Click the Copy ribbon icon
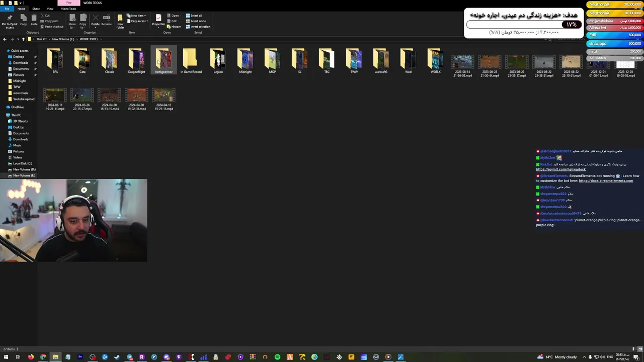 click(x=23, y=20)
